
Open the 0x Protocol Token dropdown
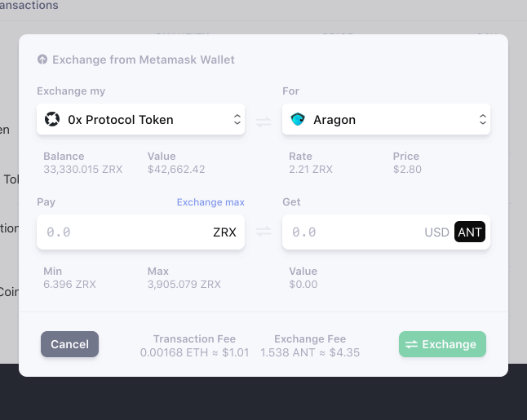tap(140, 119)
